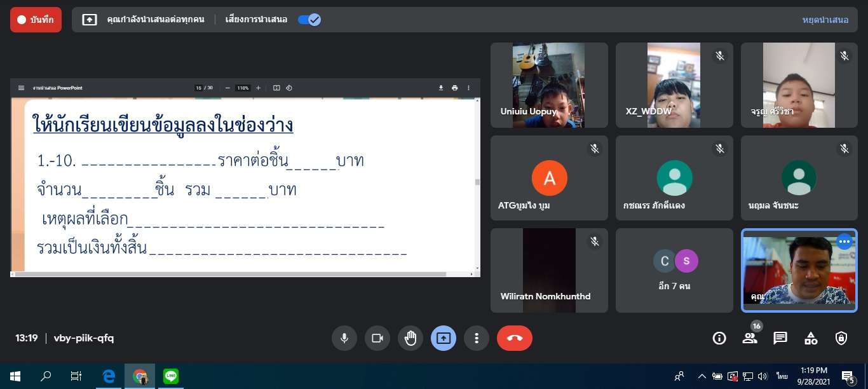This screenshot has height=389, width=868.
Task: Turn off the camera
Action: point(377,338)
